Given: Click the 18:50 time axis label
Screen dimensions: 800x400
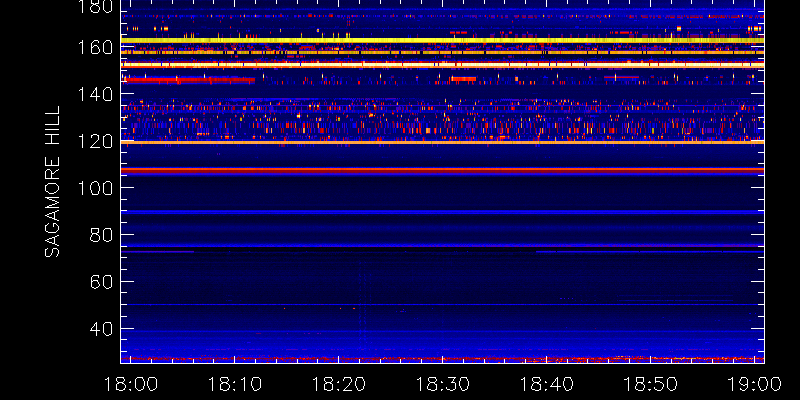Looking at the screenshot, I should pos(651,384).
